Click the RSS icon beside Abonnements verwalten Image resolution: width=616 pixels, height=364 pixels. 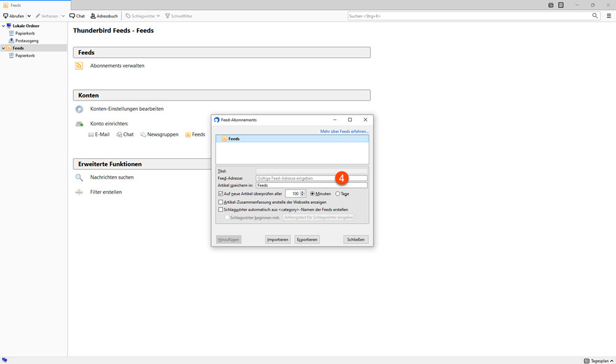tap(79, 66)
